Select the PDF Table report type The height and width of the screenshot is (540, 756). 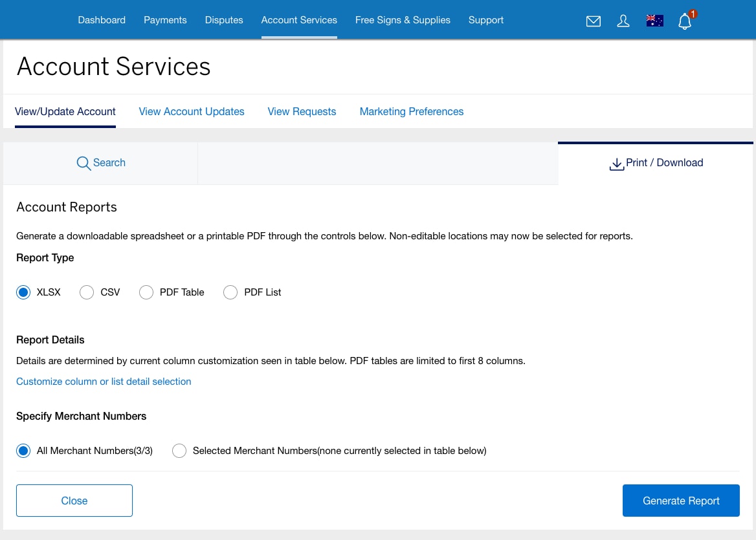tap(146, 292)
